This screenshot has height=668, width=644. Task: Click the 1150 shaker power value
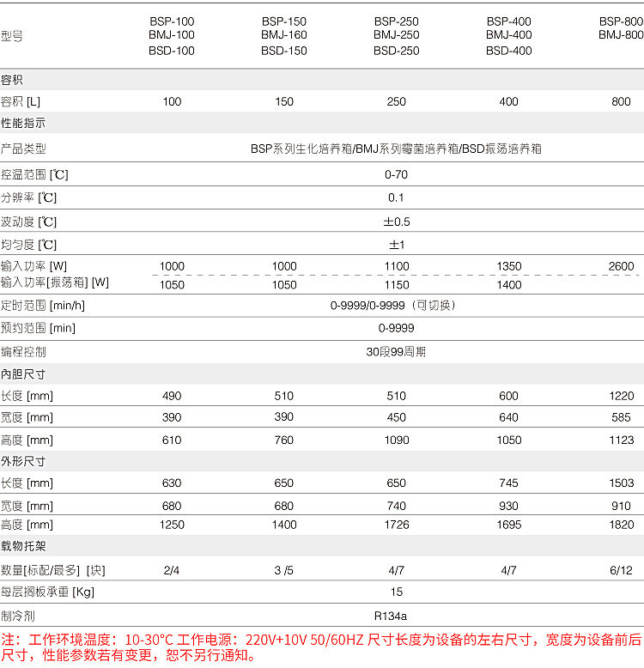pyautogui.click(x=397, y=284)
